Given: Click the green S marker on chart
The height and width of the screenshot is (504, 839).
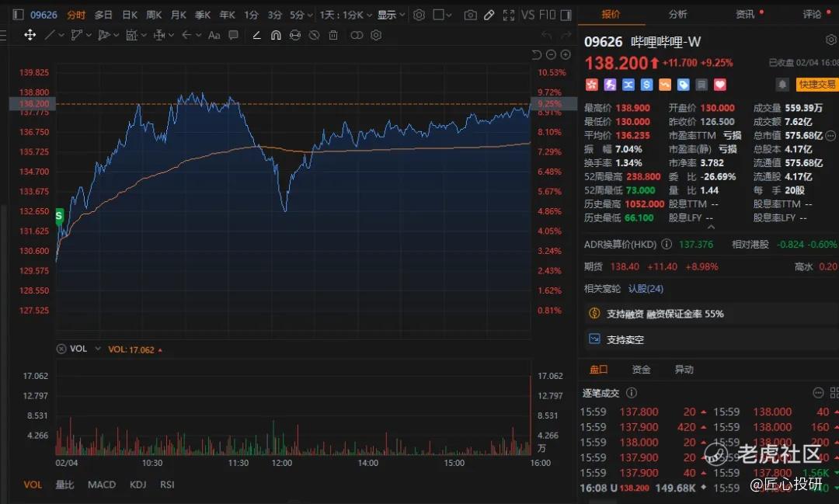Looking at the screenshot, I should [x=59, y=216].
